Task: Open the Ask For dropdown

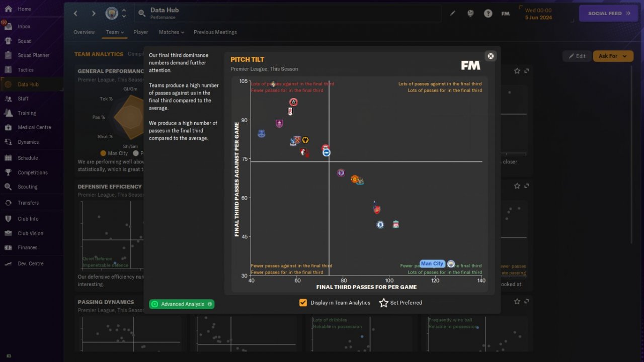Action: tap(613, 56)
